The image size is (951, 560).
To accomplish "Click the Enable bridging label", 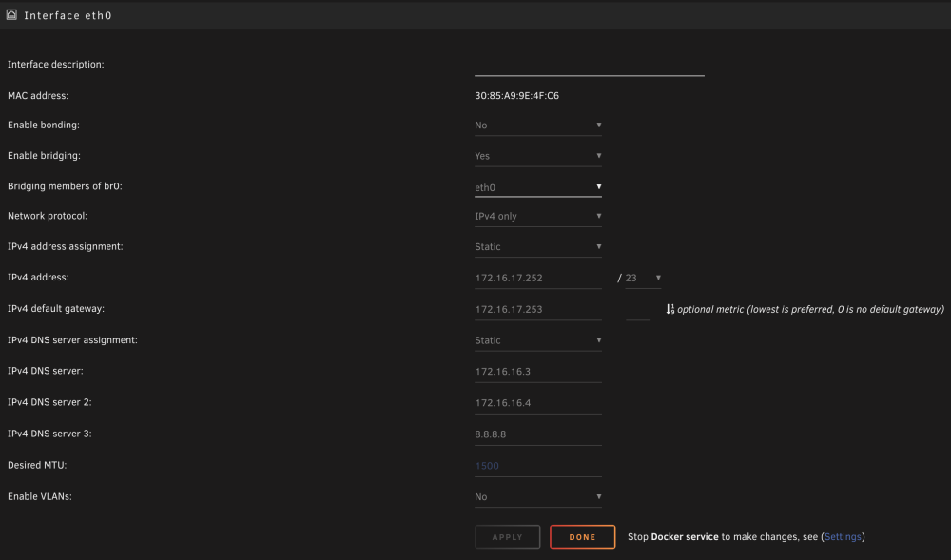I will [x=44, y=156].
